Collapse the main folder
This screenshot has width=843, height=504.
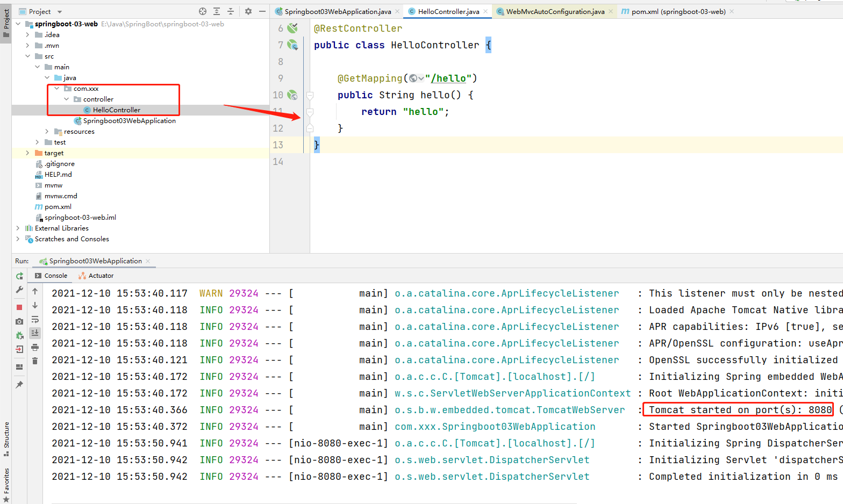[x=38, y=67]
